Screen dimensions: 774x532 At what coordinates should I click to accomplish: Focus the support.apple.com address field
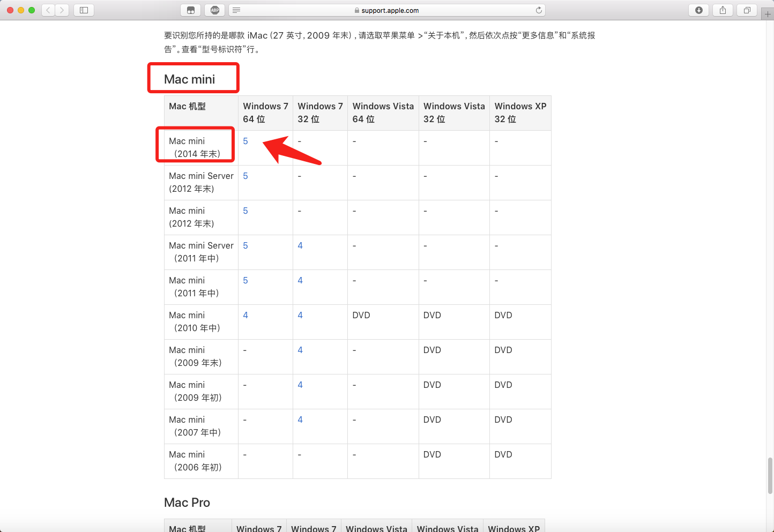click(388, 10)
